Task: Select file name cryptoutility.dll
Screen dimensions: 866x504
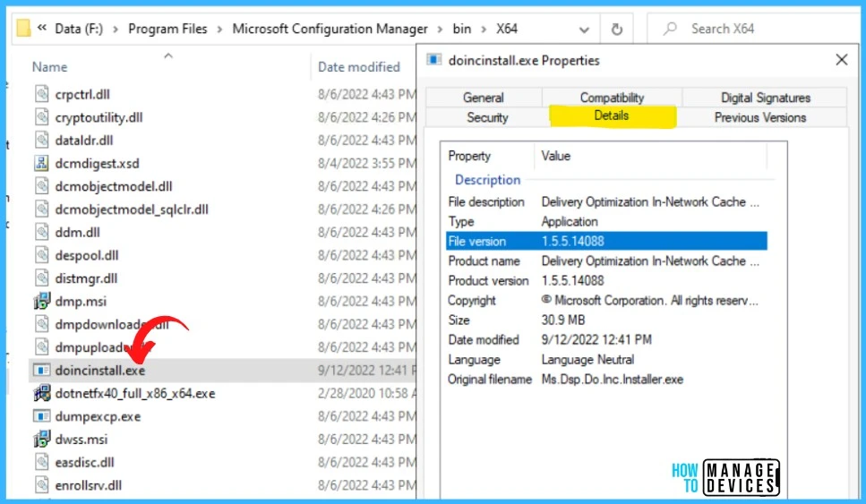Action: [x=99, y=117]
